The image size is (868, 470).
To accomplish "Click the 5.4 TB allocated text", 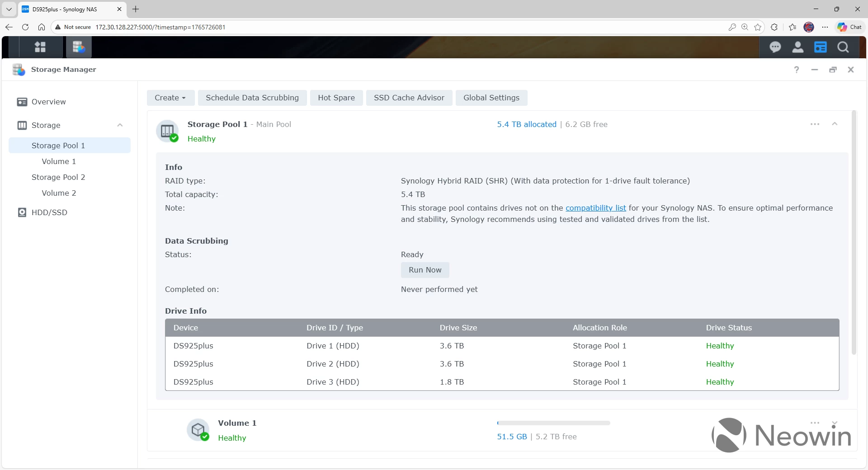I will click(527, 124).
